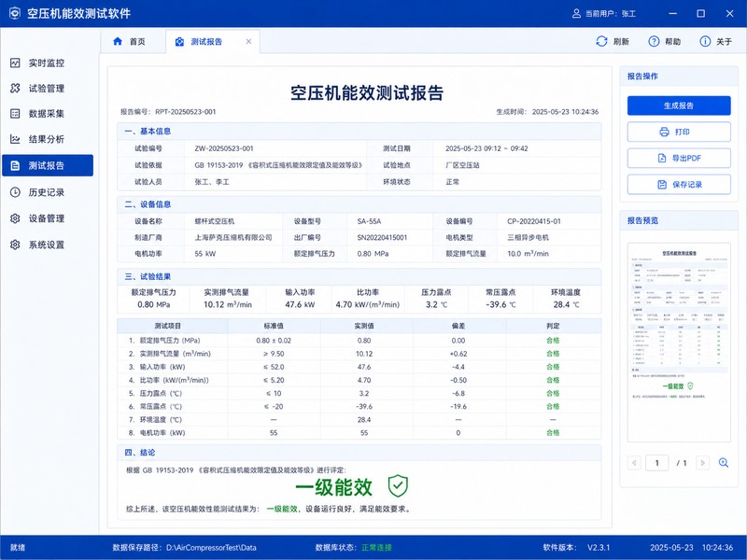Click the 四、结论 section header

coord(140,453)
